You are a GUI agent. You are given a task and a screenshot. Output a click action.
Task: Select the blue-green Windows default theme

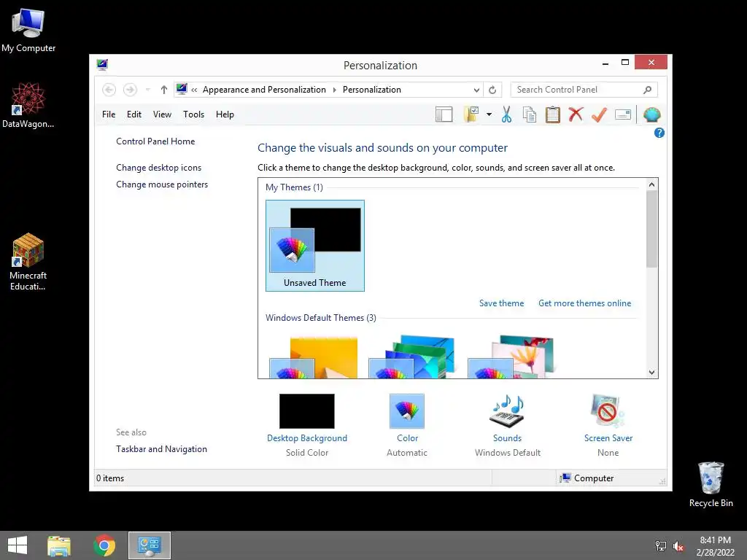411,357
